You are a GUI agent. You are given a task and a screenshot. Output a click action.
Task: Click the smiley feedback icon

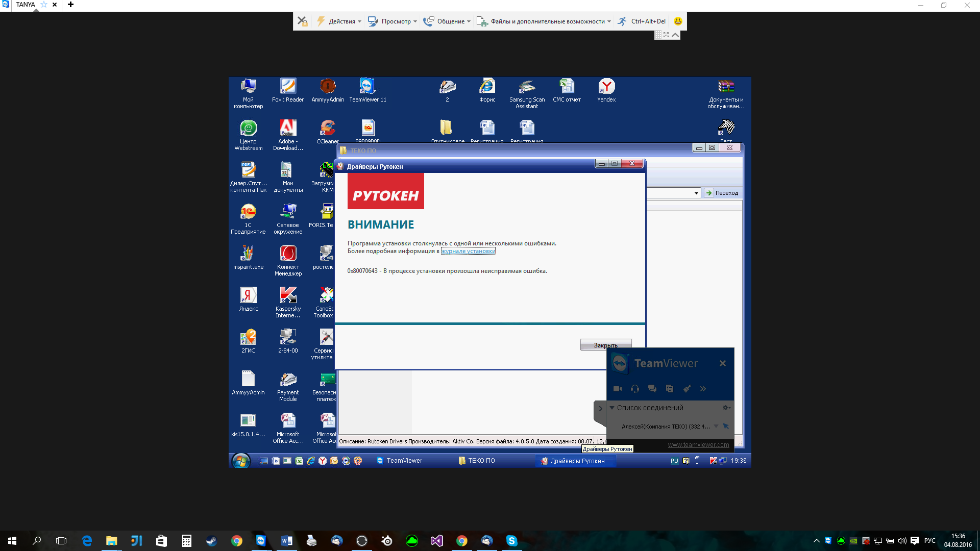pos(678,21)
